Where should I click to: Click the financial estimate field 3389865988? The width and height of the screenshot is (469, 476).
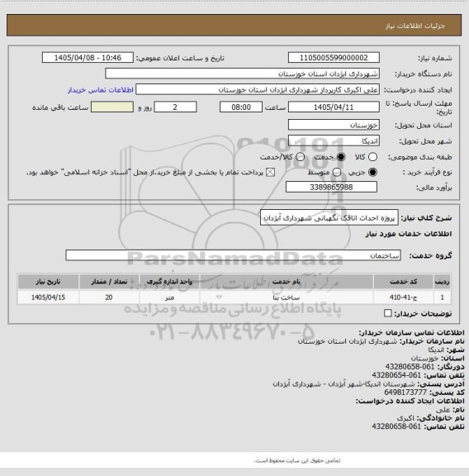331,187
